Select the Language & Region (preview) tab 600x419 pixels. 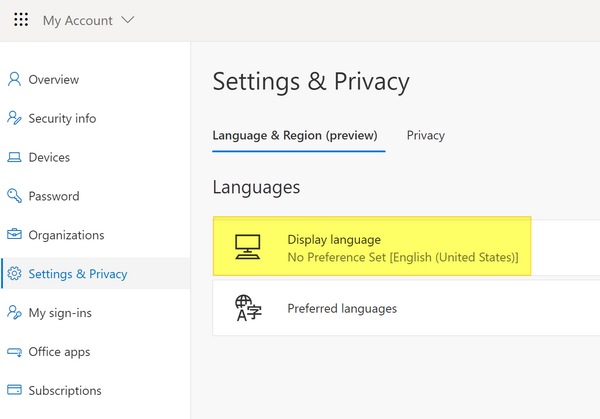(x=295, y=135)
